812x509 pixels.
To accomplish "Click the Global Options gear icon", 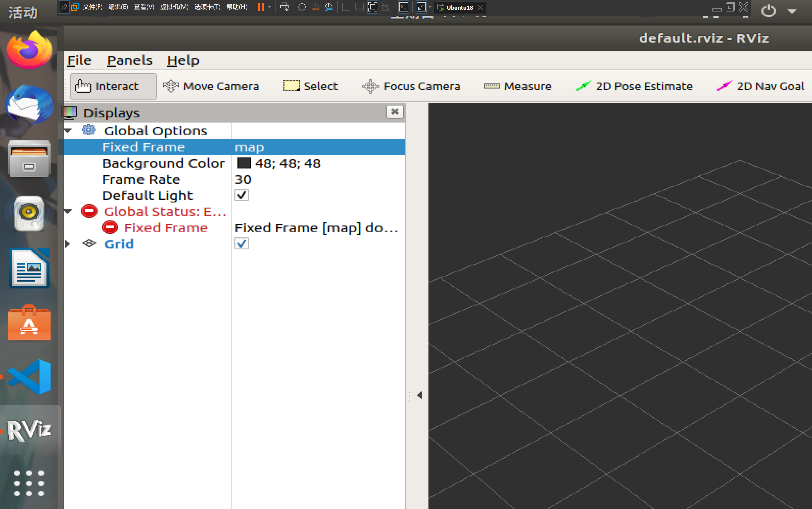I will click(x=89, y=130).
